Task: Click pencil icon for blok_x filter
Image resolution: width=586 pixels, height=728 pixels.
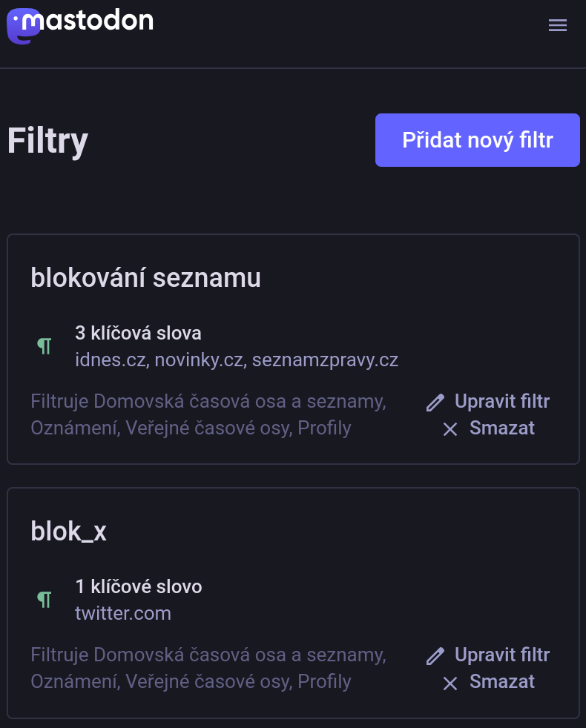Action: point(435,656)
